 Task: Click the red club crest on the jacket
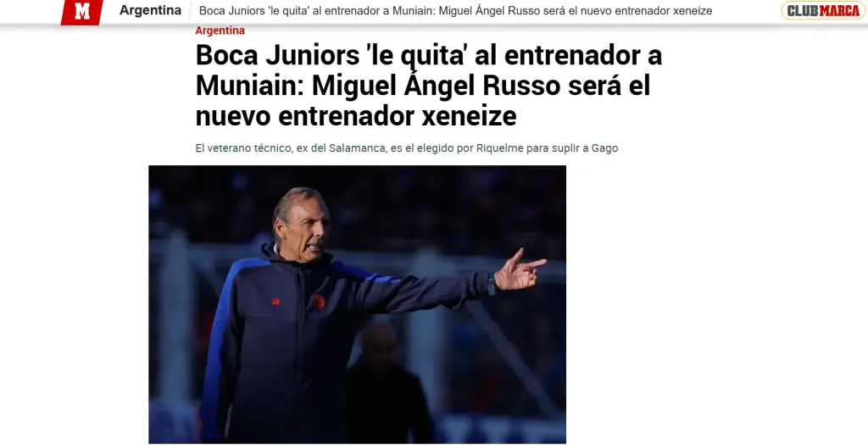point(320,301)
